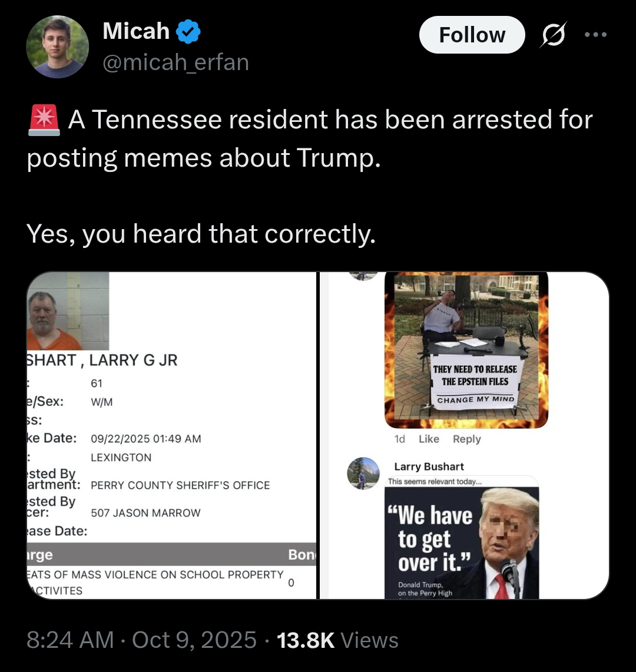636x672 pixels.
Task: Tap the Grok slashed-circle icon
Action: tap(554, 35)
